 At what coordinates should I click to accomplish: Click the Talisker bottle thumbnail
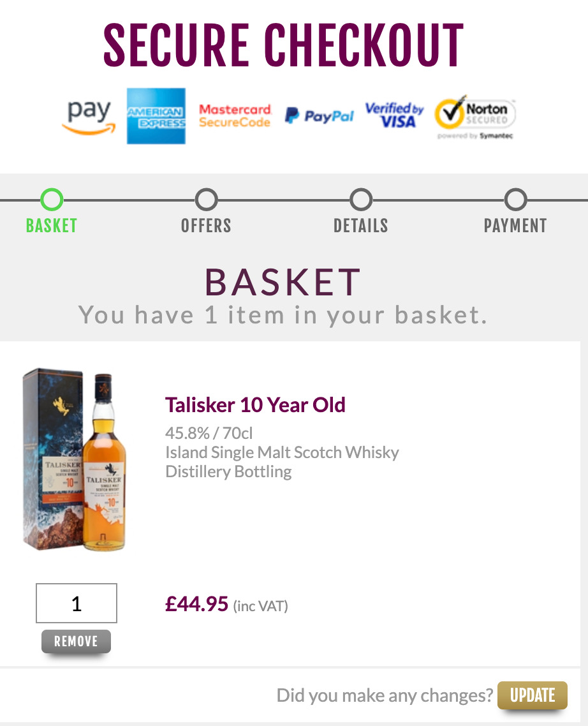coord(76,461)
